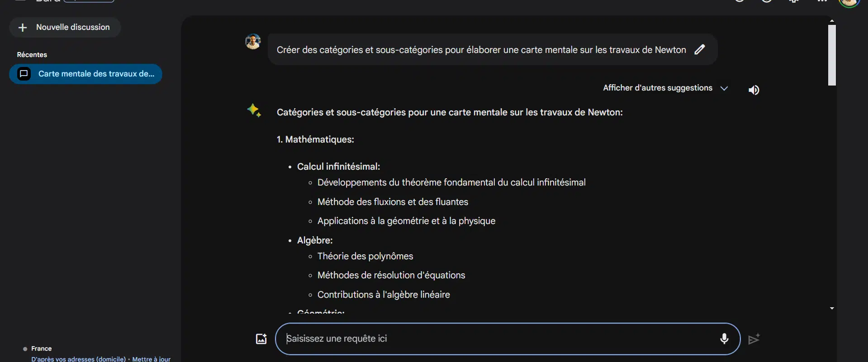Image resolution: width=868 pixels, height=362 pixels.
Task: Expand Afficher d'autres suggestions
Action: (x=657, y=88)
